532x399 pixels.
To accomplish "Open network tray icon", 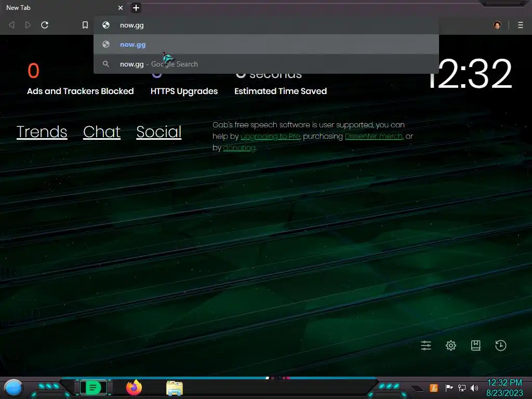I will coord(462,388).
